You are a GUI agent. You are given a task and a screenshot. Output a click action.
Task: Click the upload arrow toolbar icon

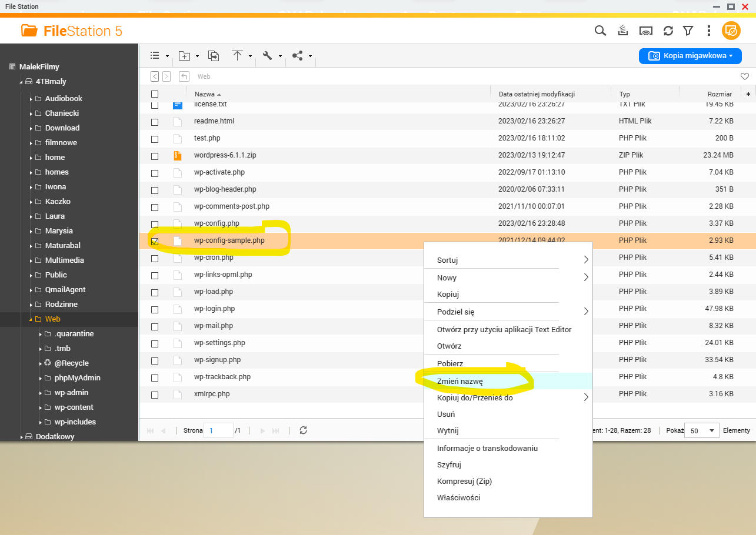click(237, 56)
